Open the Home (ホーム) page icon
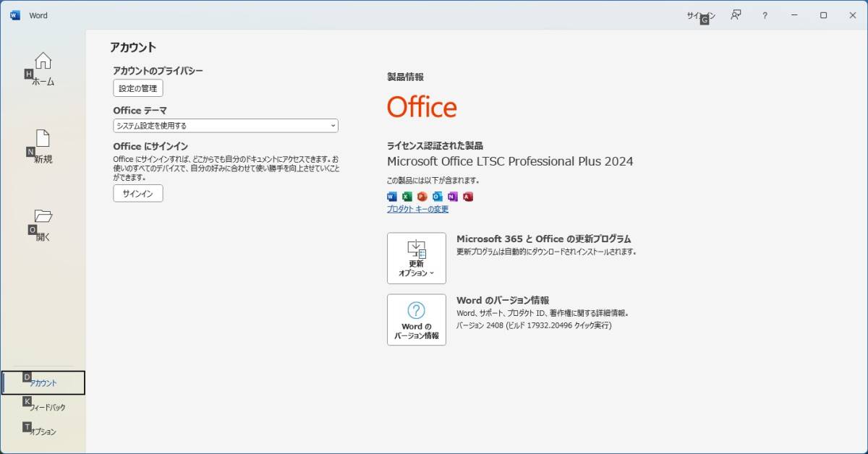868x454 pixels. pyautogui.click(x=43, y=61)
